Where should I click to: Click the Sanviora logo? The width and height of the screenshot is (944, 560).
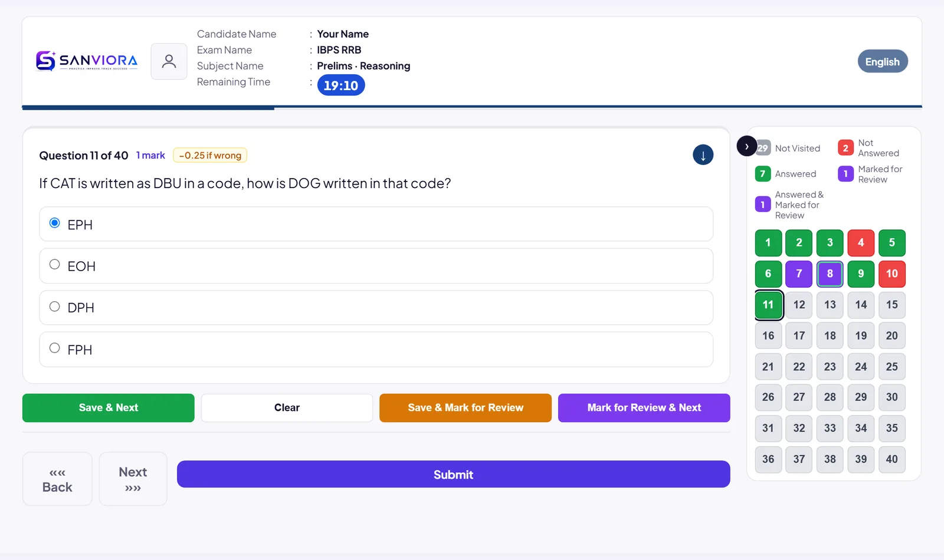(x=87, y=61)
